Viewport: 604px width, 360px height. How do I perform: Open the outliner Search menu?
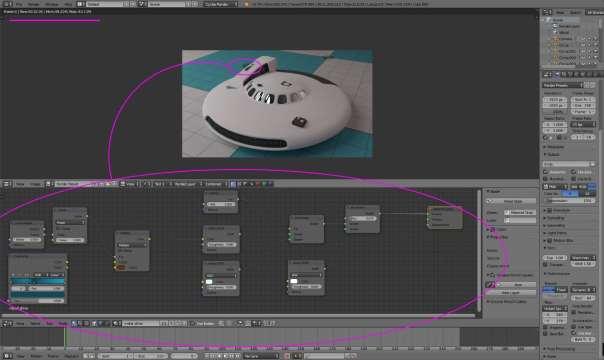click(x=574, y=12)
